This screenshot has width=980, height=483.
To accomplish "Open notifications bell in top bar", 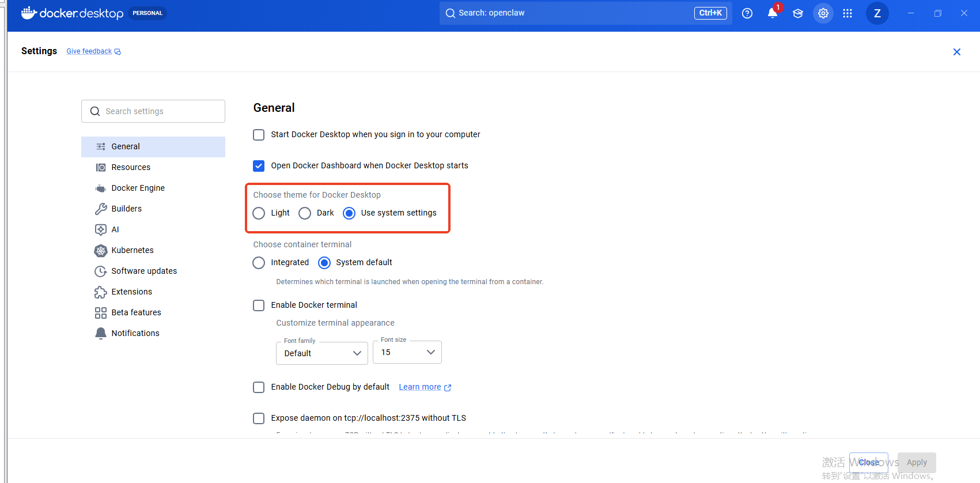I will (x=773, y=13).
